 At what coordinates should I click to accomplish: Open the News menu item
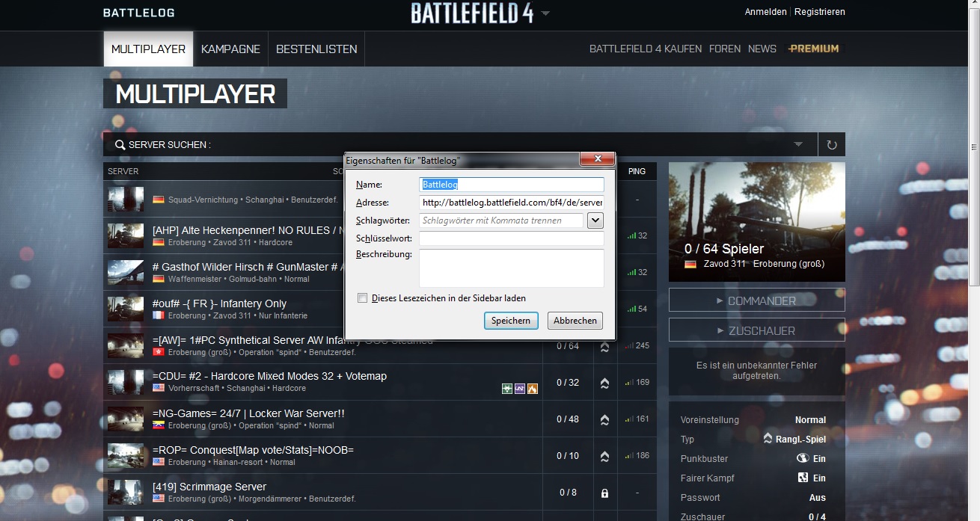pos(762,49)
